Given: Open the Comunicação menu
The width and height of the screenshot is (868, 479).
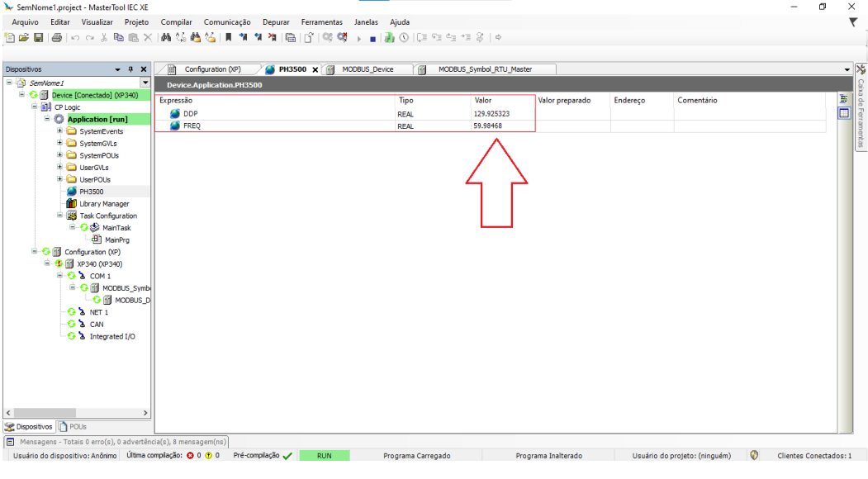Looking at the screenshot, I should pyautogui.click(x=227, y=21).
